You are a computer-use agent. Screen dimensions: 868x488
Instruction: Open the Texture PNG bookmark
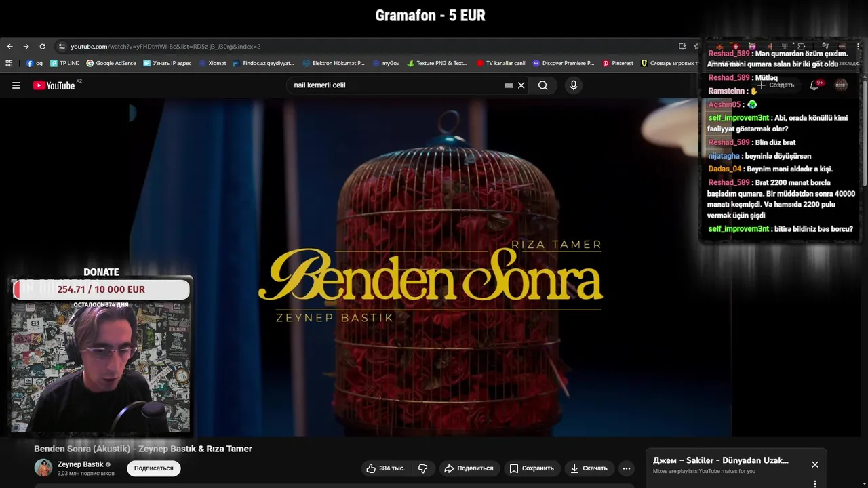pyautogui.click(x=437, y=63)
